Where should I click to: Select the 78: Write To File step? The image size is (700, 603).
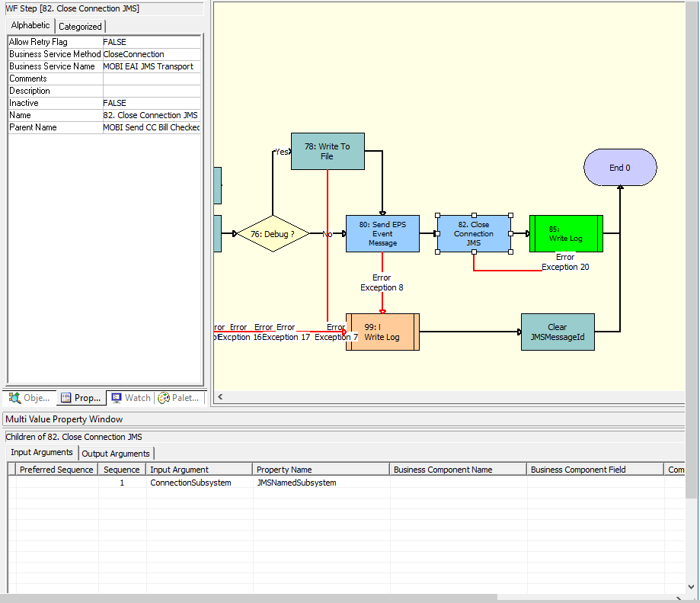[x=328, y=152]
